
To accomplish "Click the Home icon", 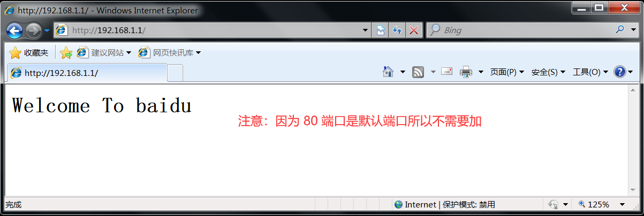I will pos(389,72).
